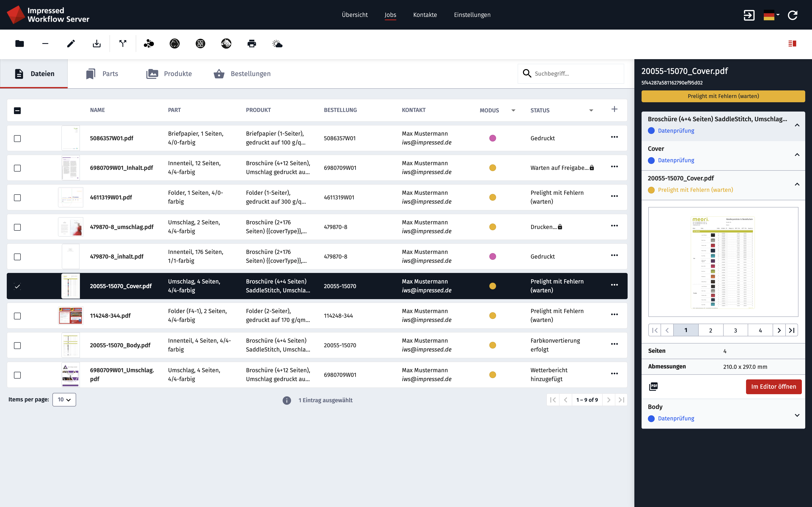Open the Kontakte menu
This screenshot has width=812, height=507.
click(x=425, y=15)
